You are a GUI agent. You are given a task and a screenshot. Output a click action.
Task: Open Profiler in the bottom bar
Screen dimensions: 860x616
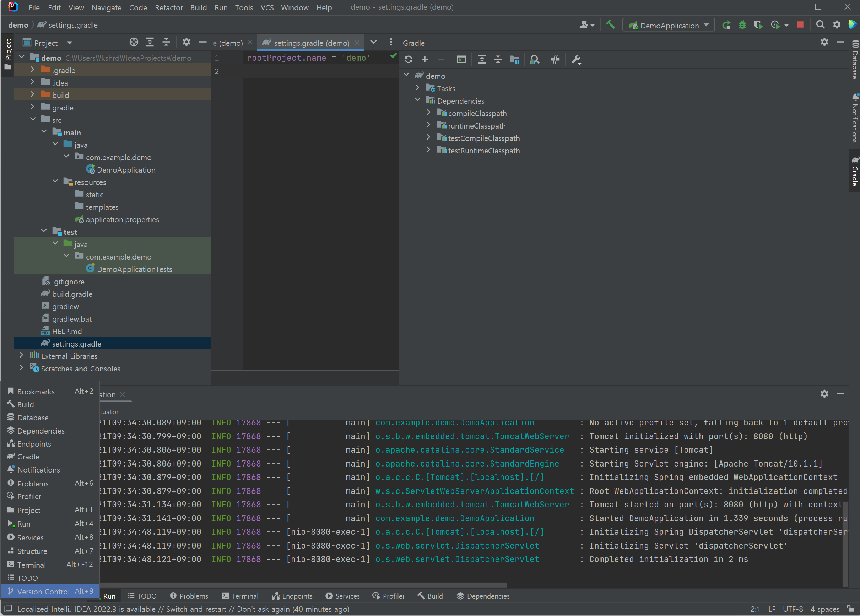tap(388, 596)
